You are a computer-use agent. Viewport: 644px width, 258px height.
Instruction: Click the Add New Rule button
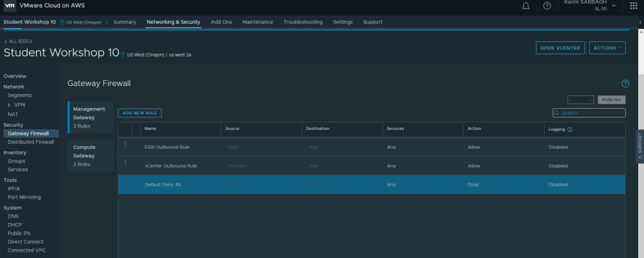click(x=140, y=113)
